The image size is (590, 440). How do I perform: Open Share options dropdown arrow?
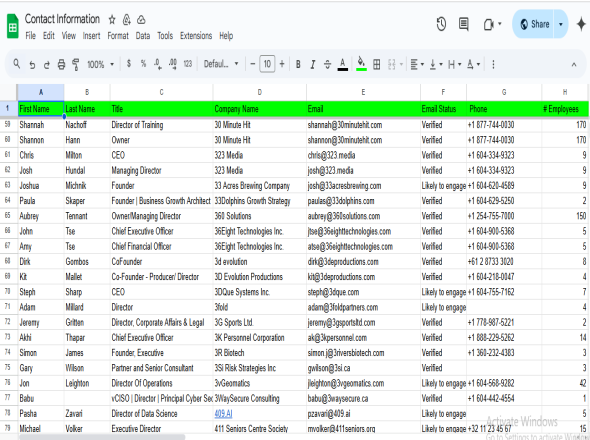[x=561, y=24]
